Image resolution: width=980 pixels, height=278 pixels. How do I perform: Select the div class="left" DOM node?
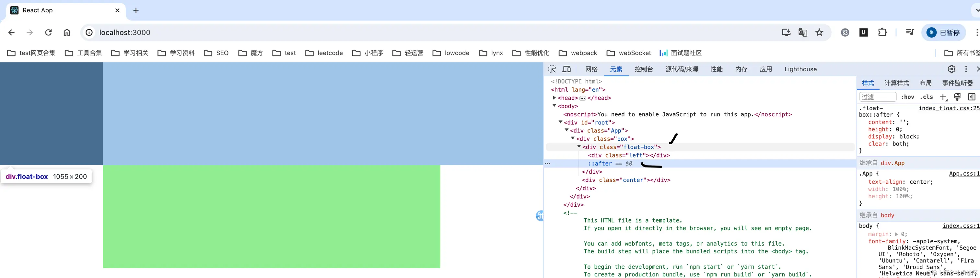click(x=629, y=155)
